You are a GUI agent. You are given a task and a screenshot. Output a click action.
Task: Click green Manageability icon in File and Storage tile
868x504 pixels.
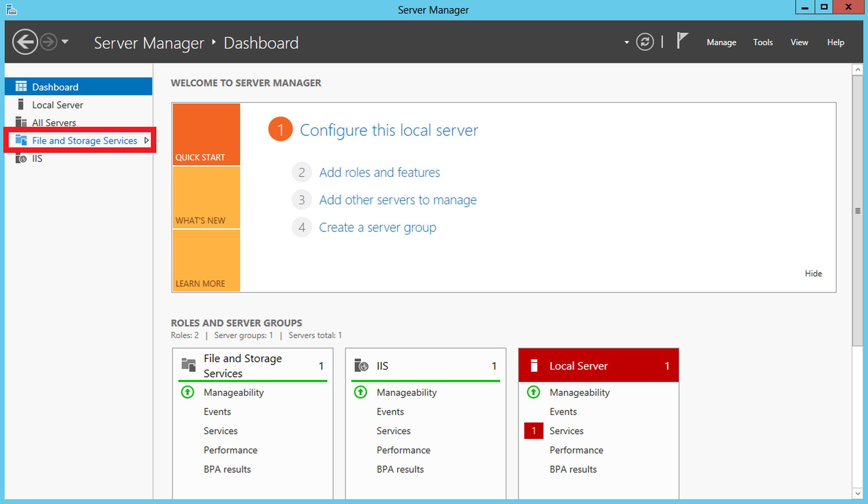[187, 392]
